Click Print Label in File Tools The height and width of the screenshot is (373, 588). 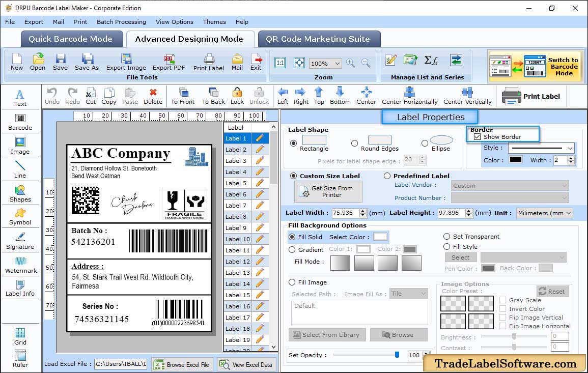click(209, 62)
